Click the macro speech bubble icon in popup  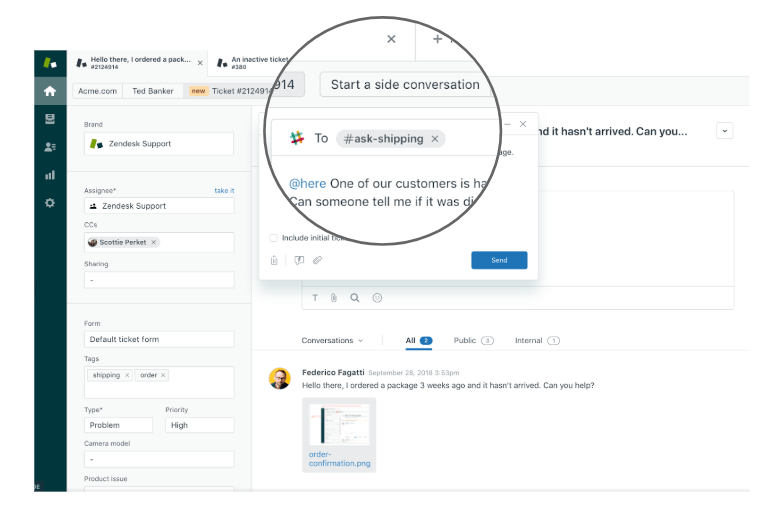click(x=299, y=260)
